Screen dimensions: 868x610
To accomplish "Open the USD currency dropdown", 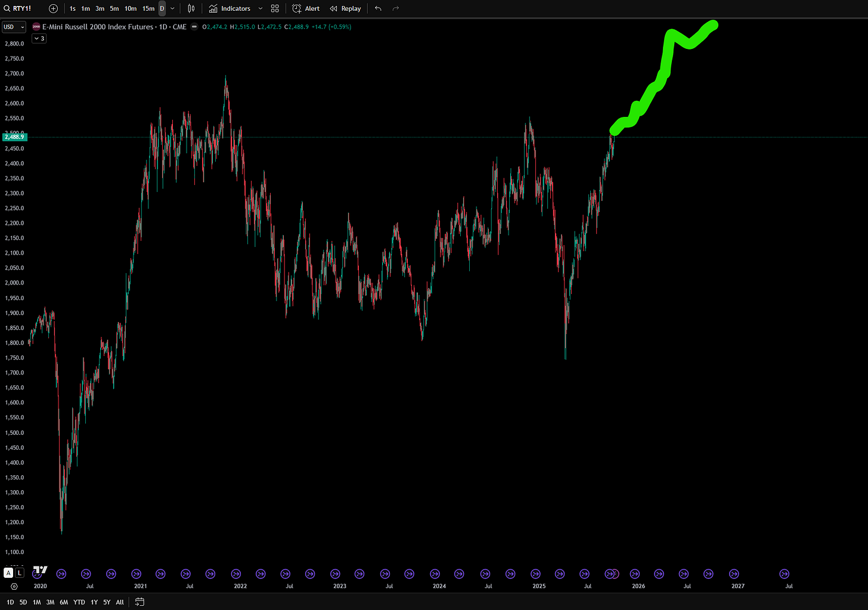I will pos(14,27).
